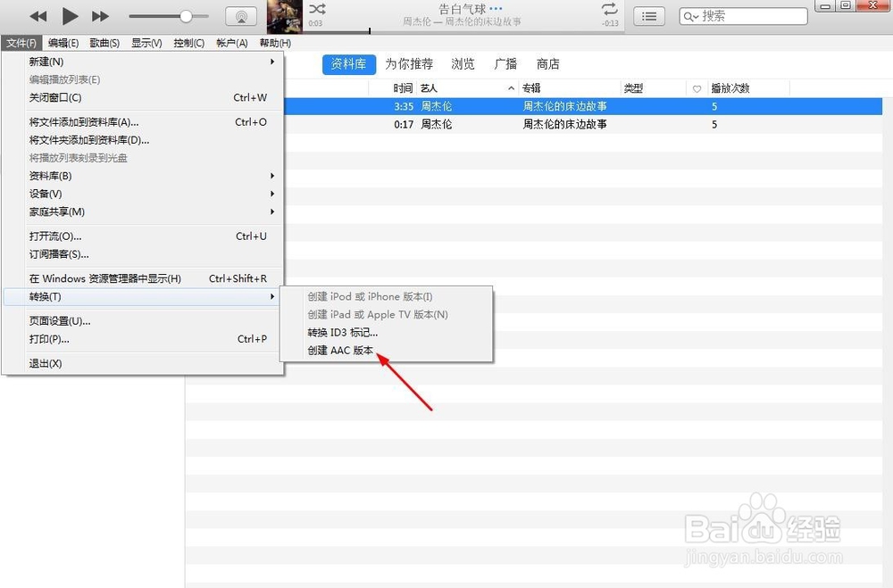Open the 歌曲(S) menu

click(x=104, y=43)
